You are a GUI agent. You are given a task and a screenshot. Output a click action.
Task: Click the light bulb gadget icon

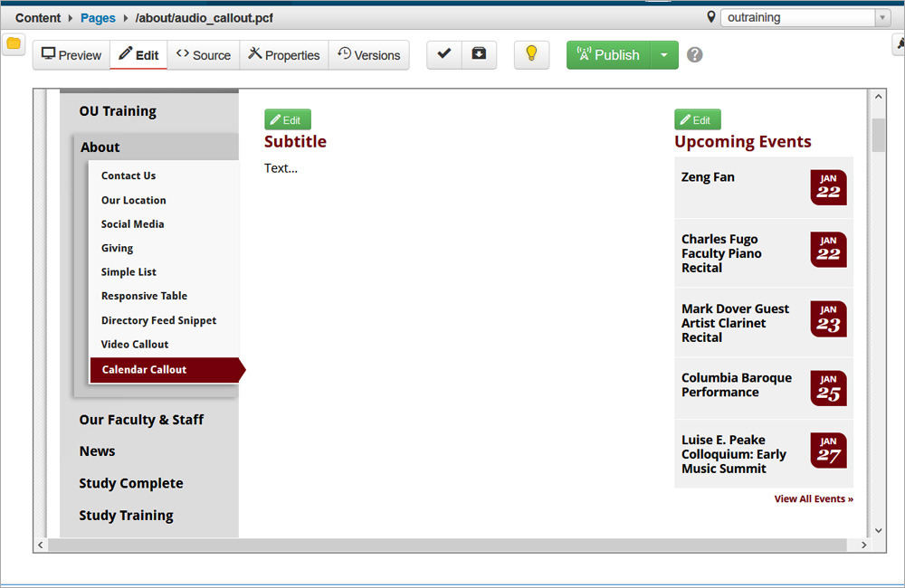coord(531,54)
